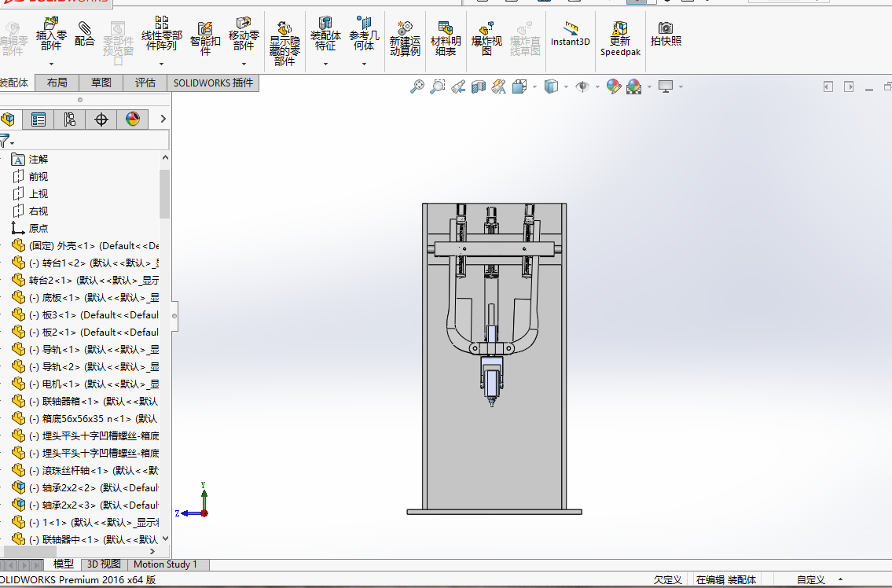Screen dimensions: 892x588
Task: Click Apply Scene icon
Action: [x=633, y=86]
